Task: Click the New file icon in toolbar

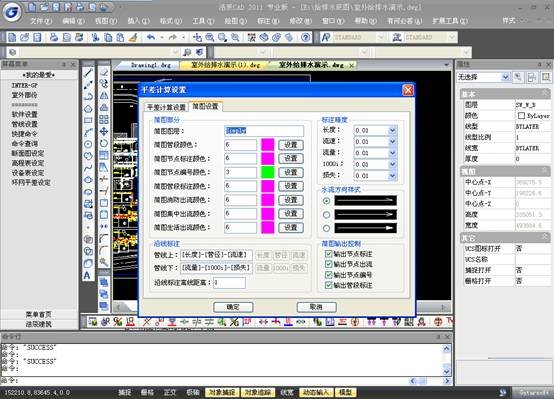Action: pyautogui.click(x=12, y=37)
